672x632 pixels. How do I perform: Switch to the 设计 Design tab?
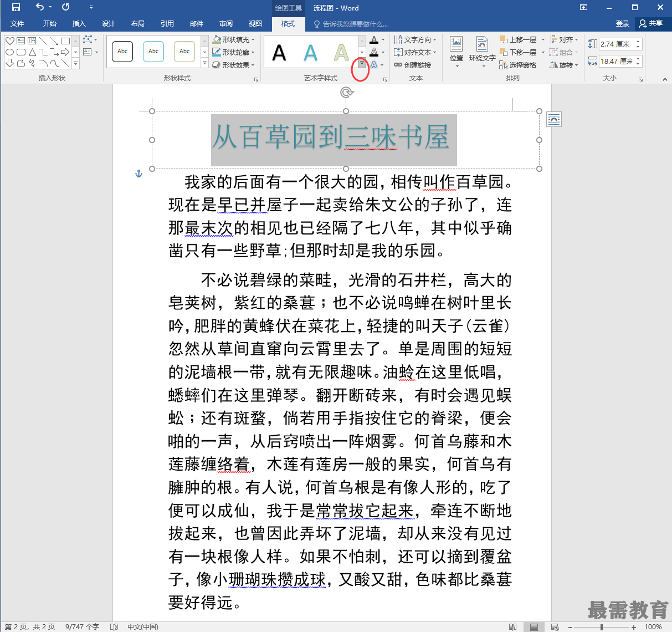tap(109, 24)
